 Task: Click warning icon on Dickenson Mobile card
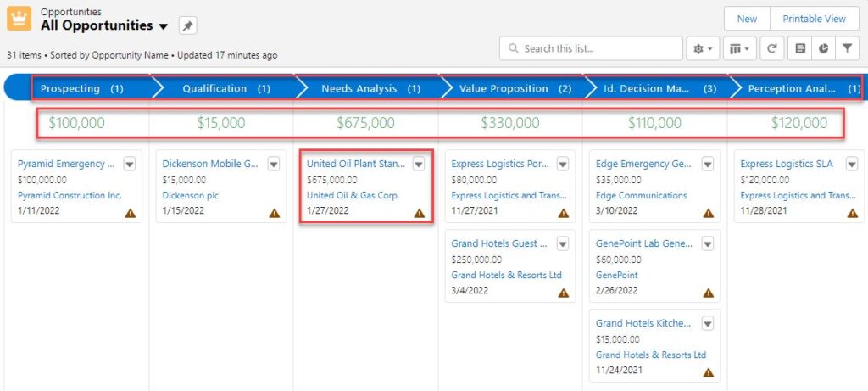[x=275, y=213]
